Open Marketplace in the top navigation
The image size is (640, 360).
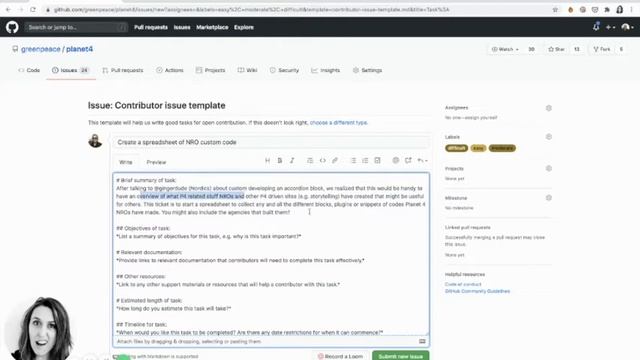[x=212, y=27]
